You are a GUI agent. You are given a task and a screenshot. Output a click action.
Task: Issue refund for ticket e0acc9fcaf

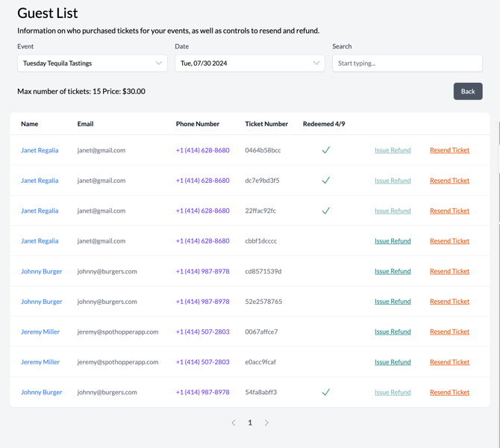[393, 362]
